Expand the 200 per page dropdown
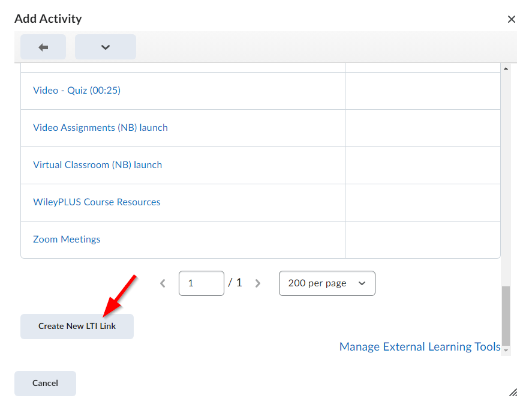The height and width of the screenshot is (410, 532). pyautogui.click(x=327, y=283)
